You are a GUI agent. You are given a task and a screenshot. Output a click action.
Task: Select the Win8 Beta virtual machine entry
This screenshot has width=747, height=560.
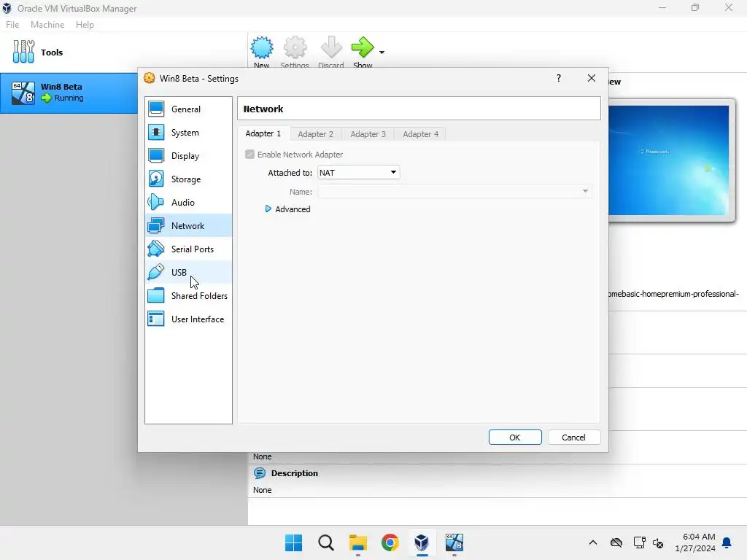point(69,93)
